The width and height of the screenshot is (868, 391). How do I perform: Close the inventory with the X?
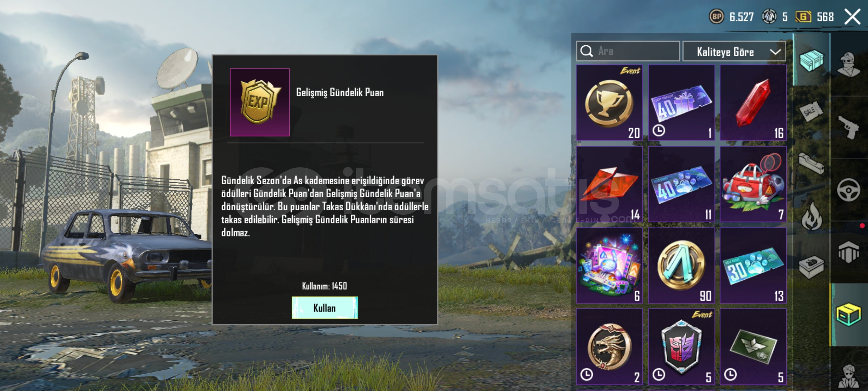coord(852,17)
